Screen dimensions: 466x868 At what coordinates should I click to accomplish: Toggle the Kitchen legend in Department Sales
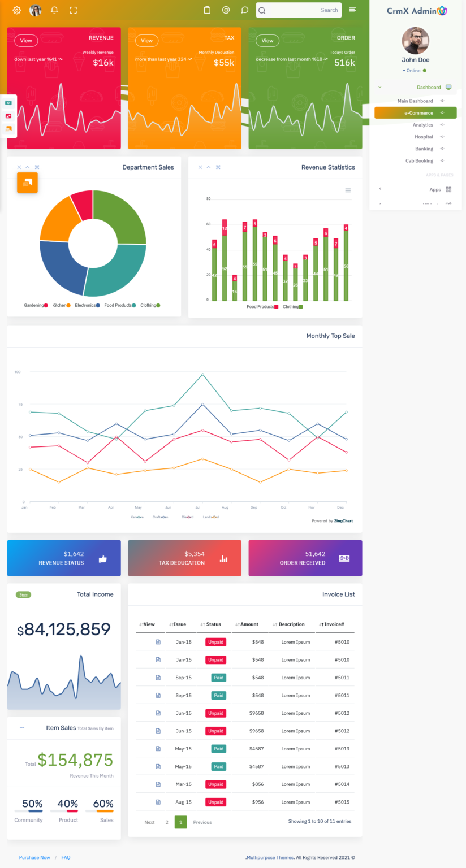(x=58, y=304)
